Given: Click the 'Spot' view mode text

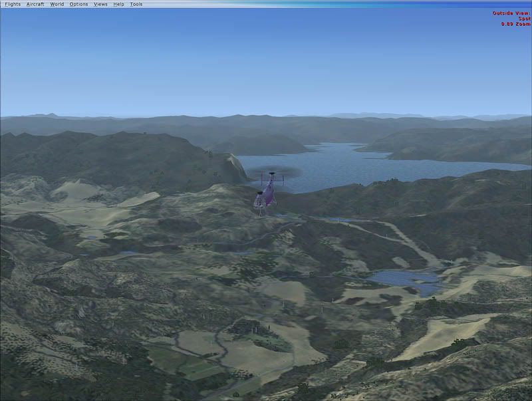Looking at the screenshot, I should point(524,19).
